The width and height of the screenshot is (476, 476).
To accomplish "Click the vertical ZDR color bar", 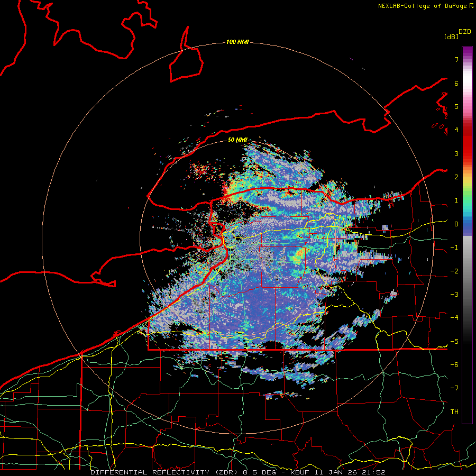I will point(467,235).
